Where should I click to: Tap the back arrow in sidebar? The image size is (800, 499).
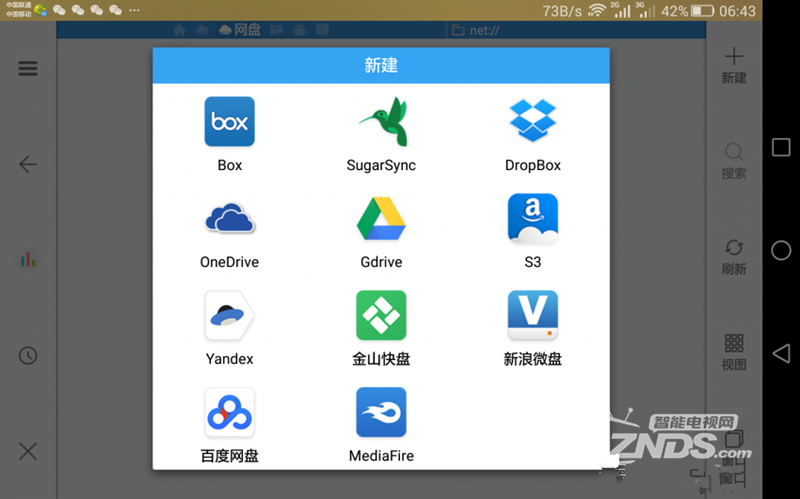coord(28,165)
